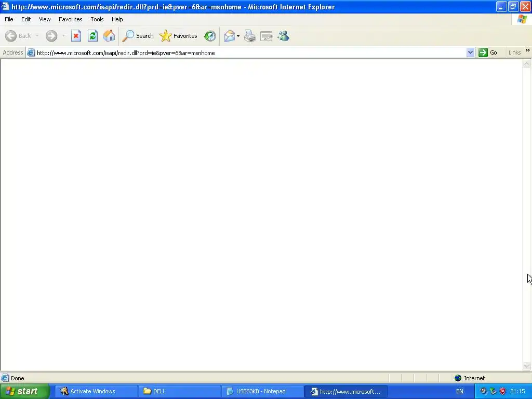The image size is (532, 399).
Task: Open the Help menu
Action: click(117, 19)
